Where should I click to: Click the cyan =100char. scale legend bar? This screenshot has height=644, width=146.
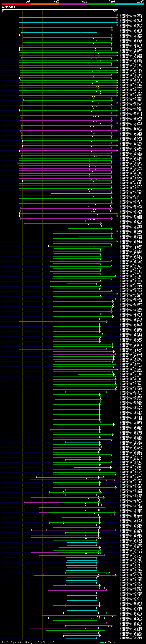point(102,642)
